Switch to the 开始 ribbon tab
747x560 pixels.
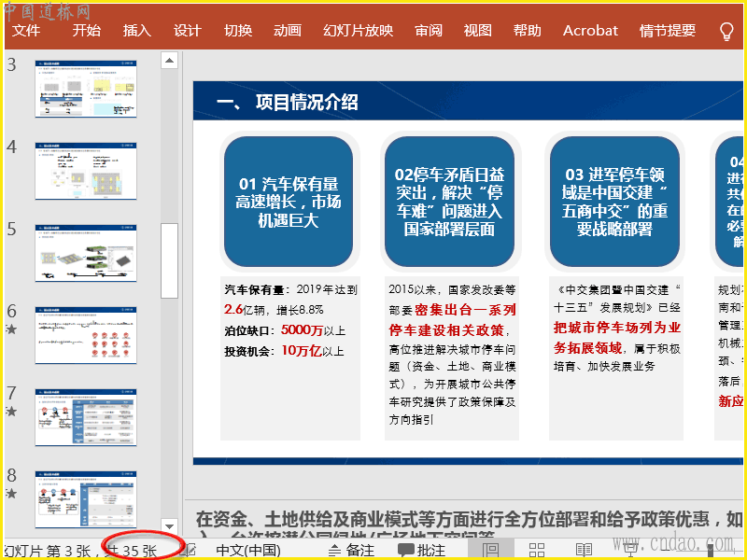[86, 31]
